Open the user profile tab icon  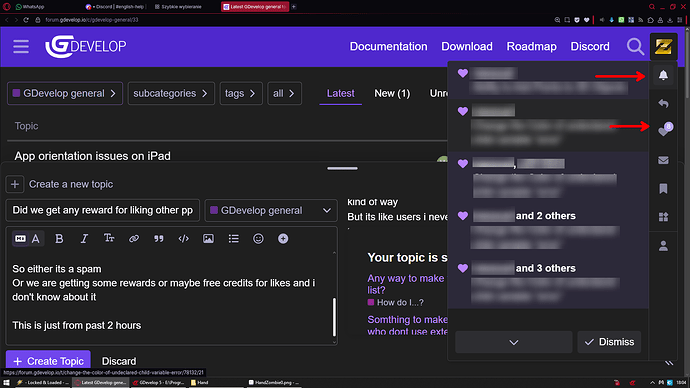pyautogui.click(x=663, y=246)
